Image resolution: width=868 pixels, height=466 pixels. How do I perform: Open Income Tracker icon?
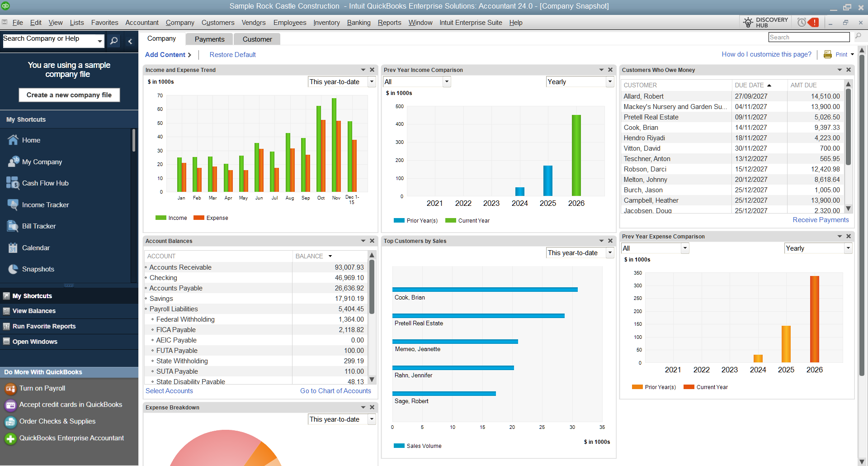point(13,204)
